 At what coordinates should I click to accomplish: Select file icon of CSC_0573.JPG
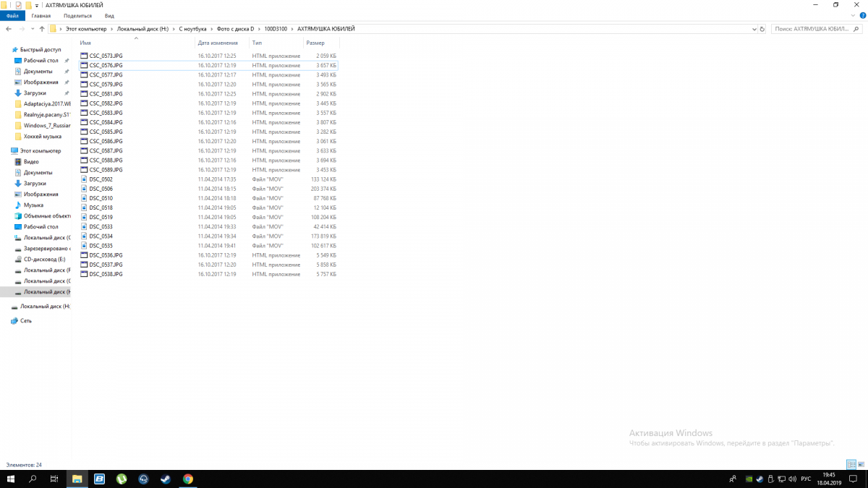click(84, 56)
